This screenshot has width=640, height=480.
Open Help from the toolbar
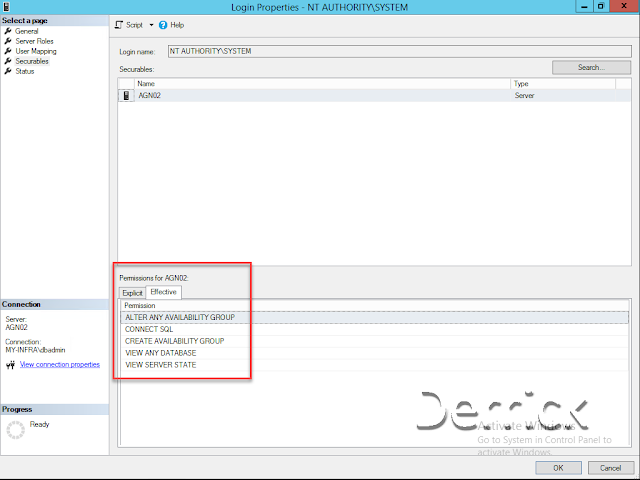(x=177, y=25)
